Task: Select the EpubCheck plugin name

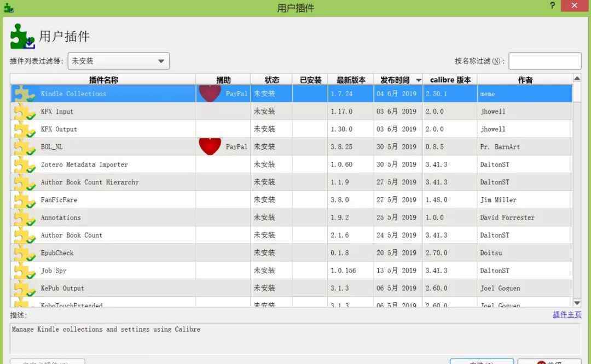Action: [x=57, y=253]
